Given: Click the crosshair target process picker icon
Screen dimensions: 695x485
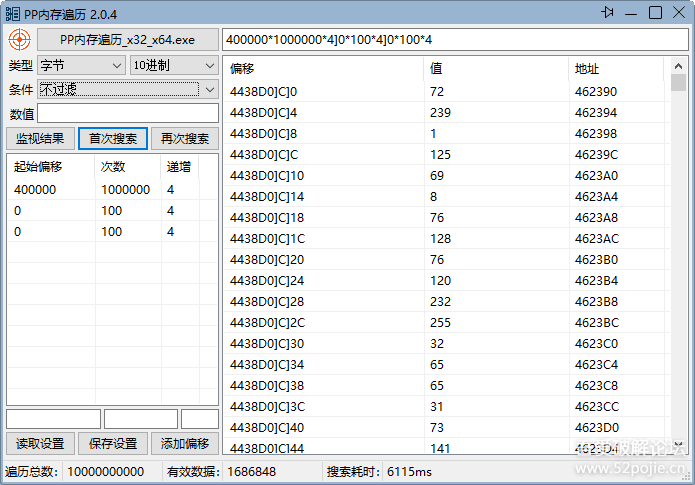Looking at the screenshot, I should point(20,39).
